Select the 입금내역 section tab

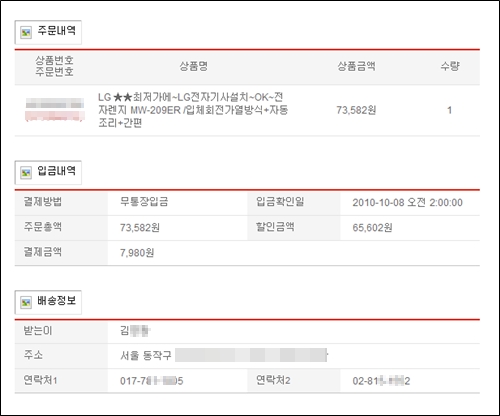48,172
